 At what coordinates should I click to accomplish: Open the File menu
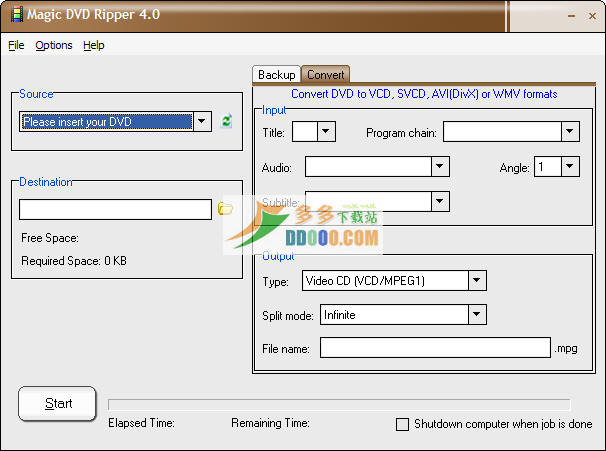click(16, 45)
